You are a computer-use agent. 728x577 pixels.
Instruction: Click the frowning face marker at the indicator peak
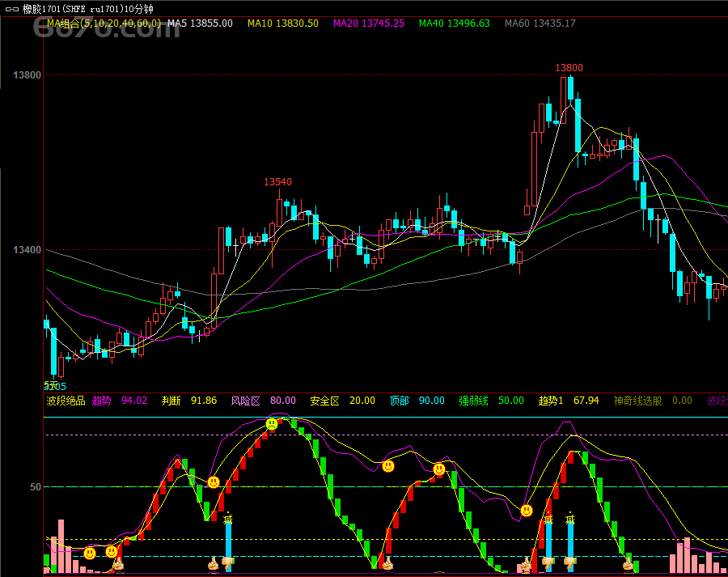pos(272,424)
